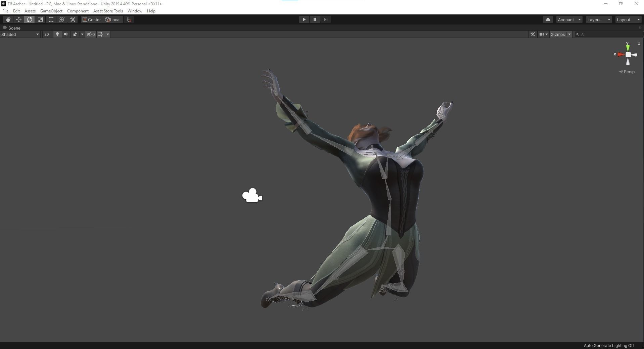Open the Layers dropdown
Viewport: 644px width, 349px height.
click(x=599, y=19)
